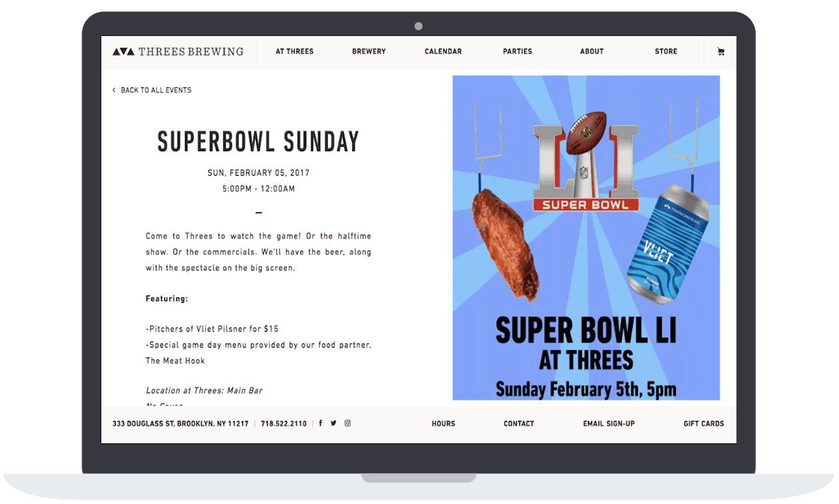Click the 5:00PM - 12:00AM time text
The height and width of the screenshot is (504, 839).
coord(258,189)
